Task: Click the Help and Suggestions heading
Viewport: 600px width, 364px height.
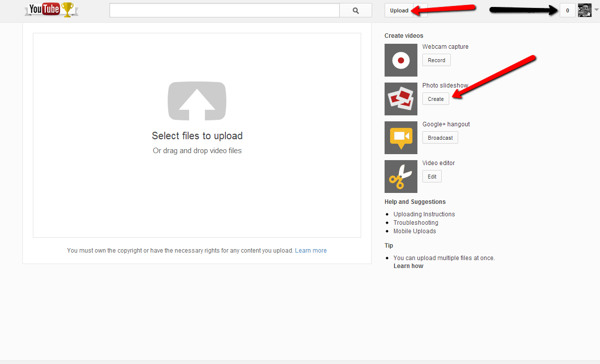Action: click(415, 202)
